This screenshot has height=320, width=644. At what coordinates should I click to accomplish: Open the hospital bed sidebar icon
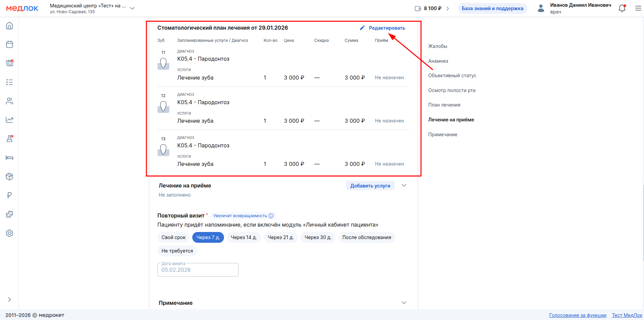9,158
